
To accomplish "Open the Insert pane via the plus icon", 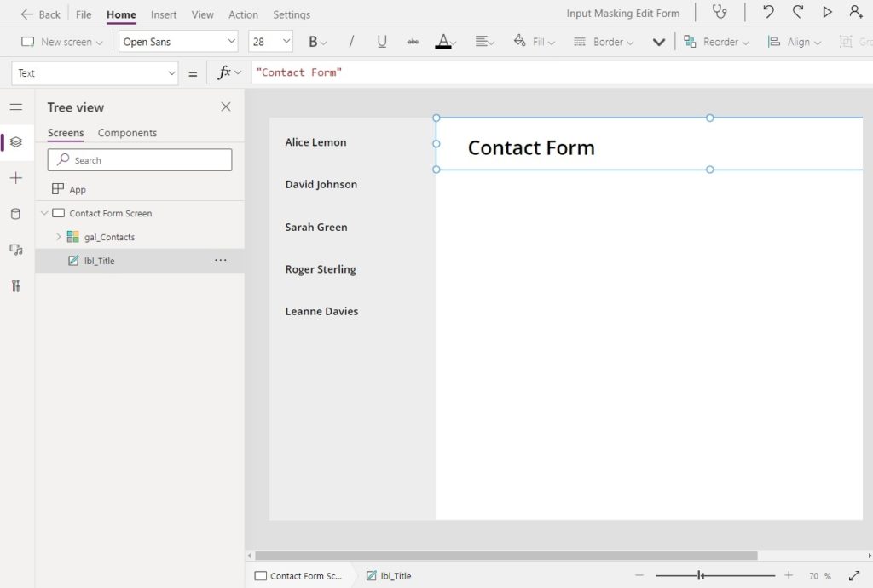I will click(x=15, y=178).
